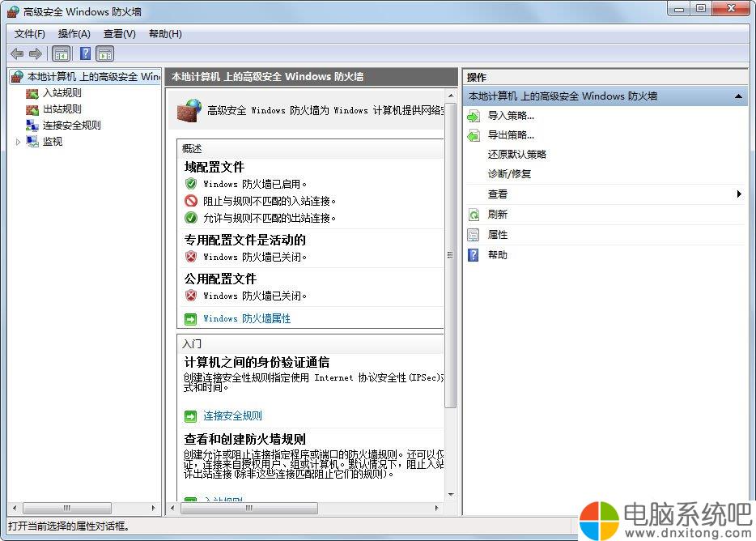Click 导出策略... in the actions pane
The image size is (756, 541).
[x=511, y=135]
